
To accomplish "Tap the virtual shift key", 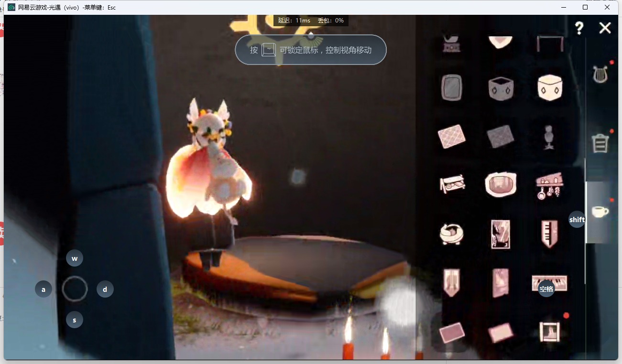I will pos(577,219).
